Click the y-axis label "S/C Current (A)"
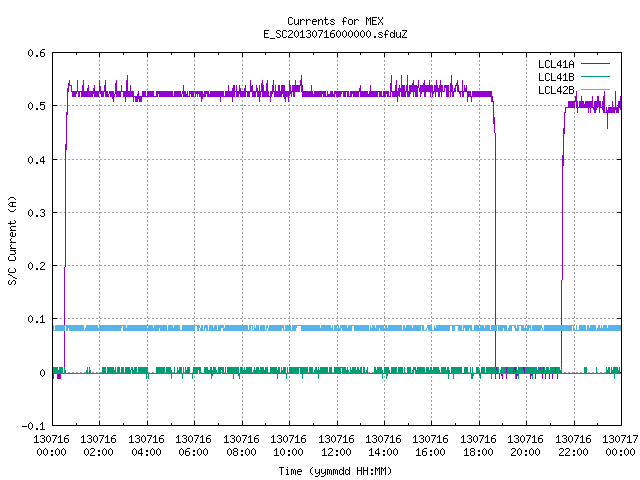 point(13,241)
